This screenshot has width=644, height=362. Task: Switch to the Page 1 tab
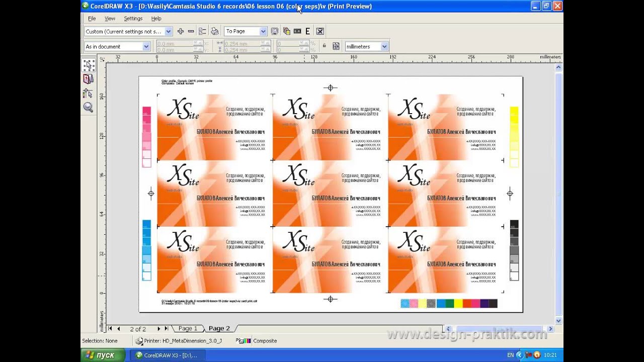(188, 328)
